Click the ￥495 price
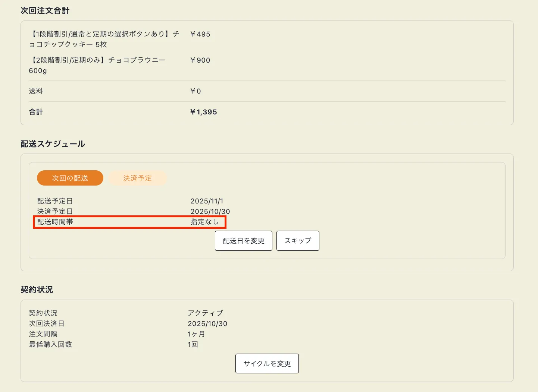Viewport: 538px width, 392px height. point(200,34)
